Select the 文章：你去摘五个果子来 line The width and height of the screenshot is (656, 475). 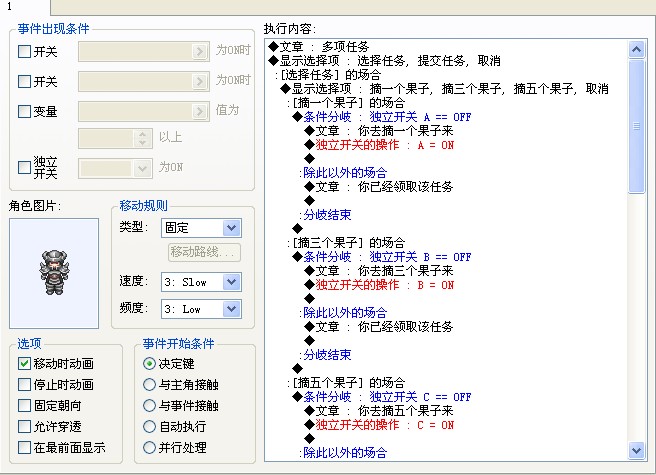(379, 411)
